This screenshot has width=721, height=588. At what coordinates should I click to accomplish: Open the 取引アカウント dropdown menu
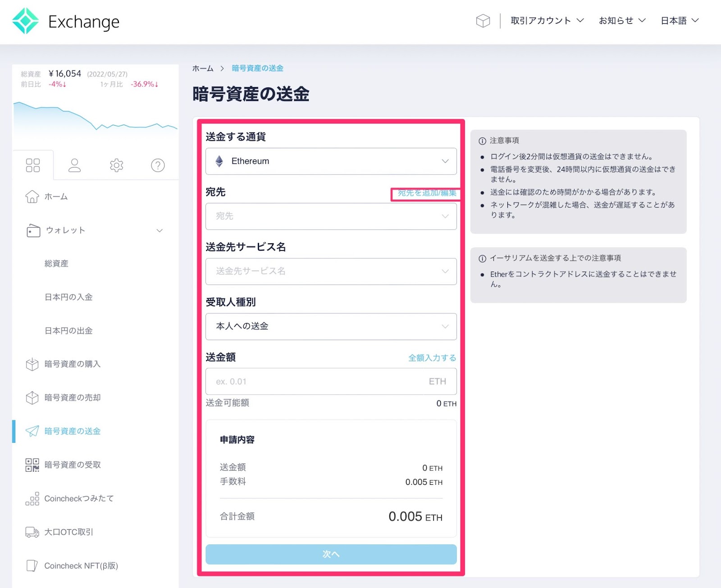pyautogui.click(x=547, y=21)
